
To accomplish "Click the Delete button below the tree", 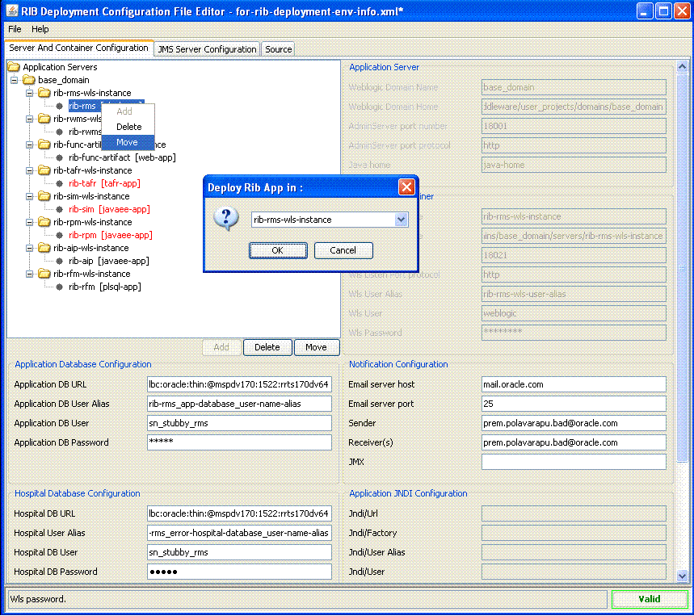I will pyautogui.click(x=267, y=347).
